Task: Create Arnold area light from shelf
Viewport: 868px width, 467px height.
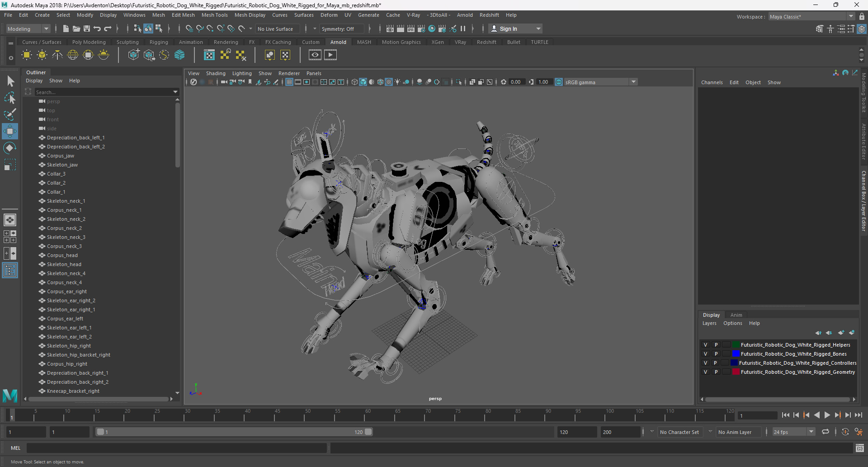Action: (27, 55)
